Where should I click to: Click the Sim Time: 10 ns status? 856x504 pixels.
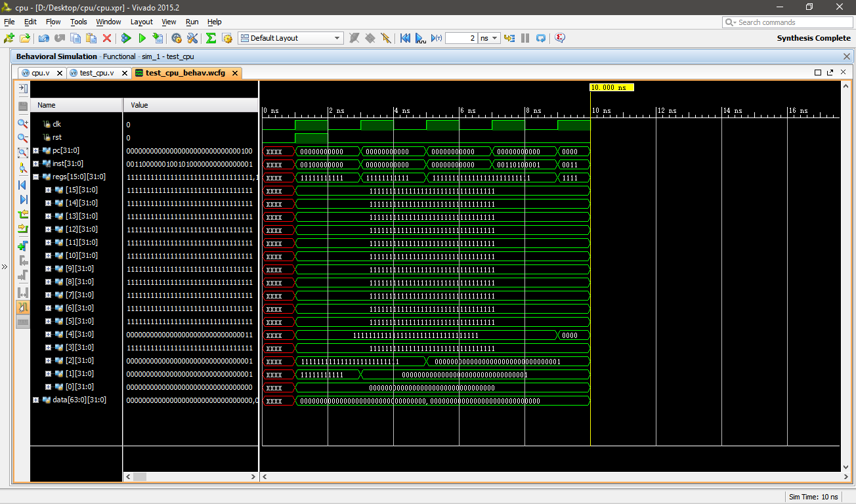coord(813,497)
